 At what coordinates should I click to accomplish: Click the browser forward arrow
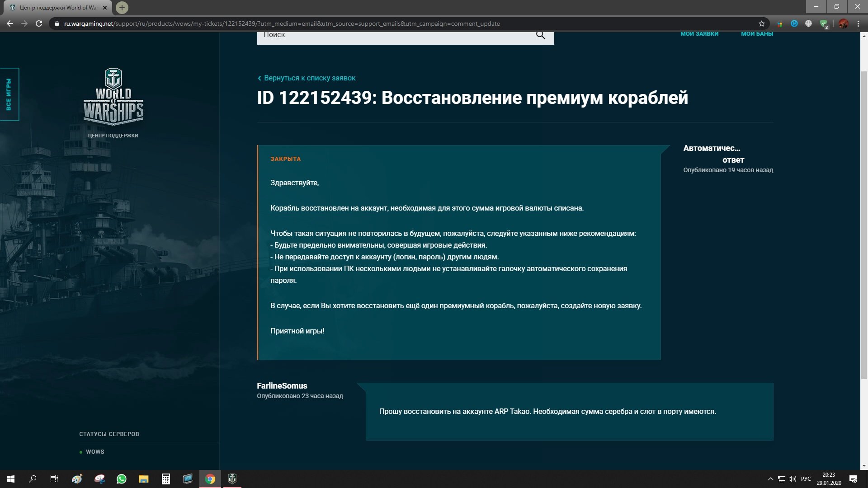[x=24, y=23]
